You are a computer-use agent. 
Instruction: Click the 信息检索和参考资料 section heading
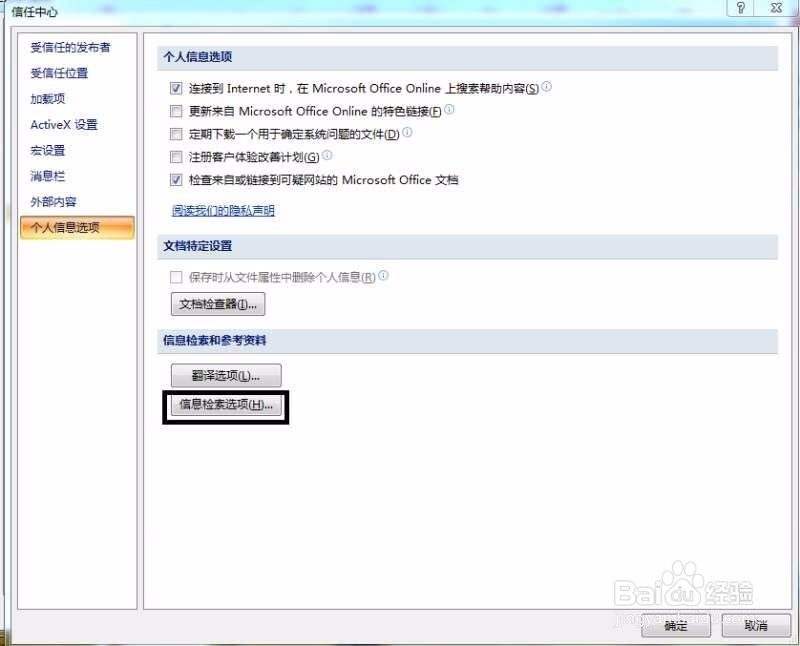(x=214, y=340)
